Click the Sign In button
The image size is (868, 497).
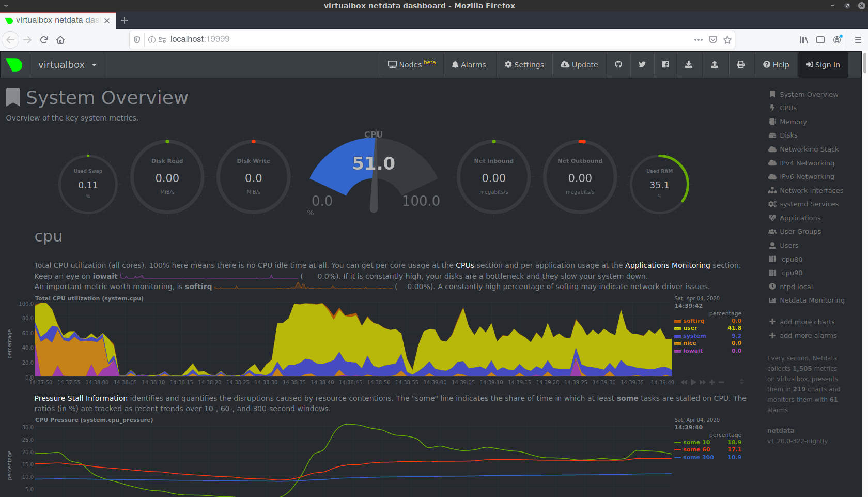823,65
